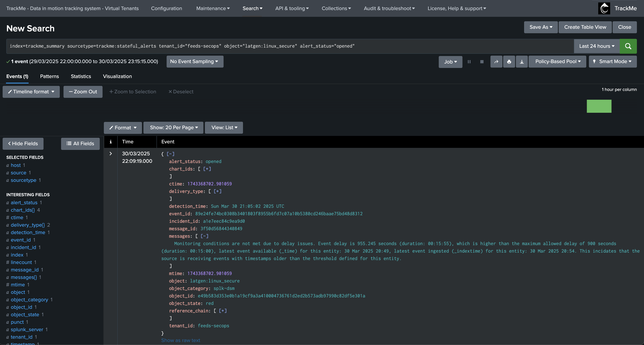Viewport: 644px width, 345px height.
Task: Expand delivery_type array [+]
Action: (x=218, y=191)
